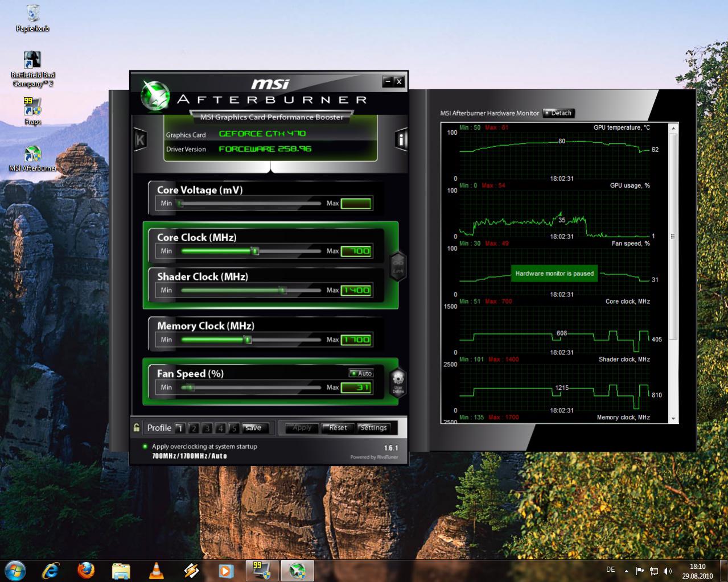Image resolution: width=728 pixels, height=582 pixels.
Task: Select profile slot 1
Action: [180, 428]
